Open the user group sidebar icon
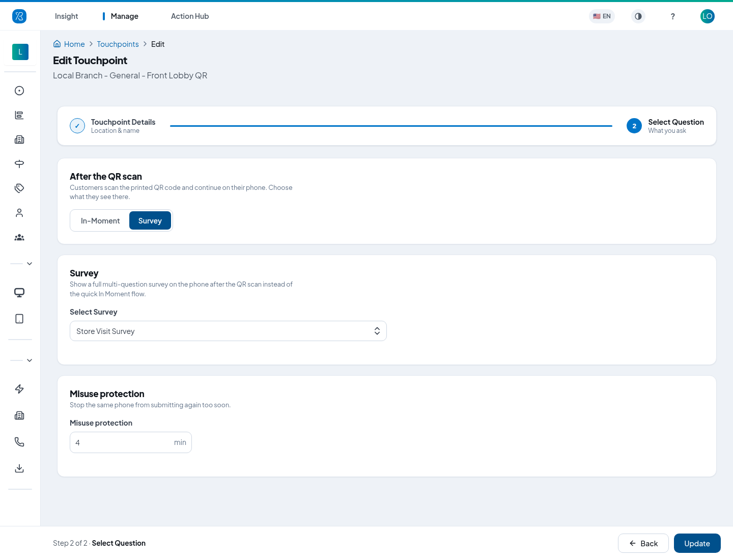The width and height of the screenshot is (733, 560). coord(19,237)
